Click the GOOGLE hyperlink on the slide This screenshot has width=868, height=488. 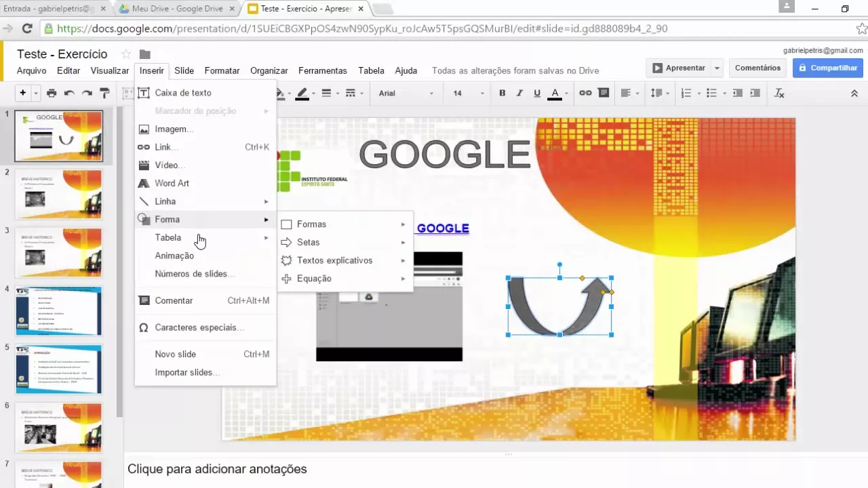pos(443,228)
